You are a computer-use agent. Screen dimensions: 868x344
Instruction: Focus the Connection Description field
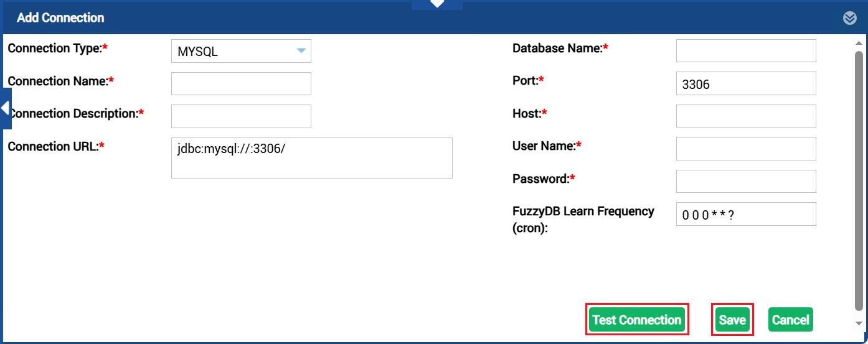(241, 116)
